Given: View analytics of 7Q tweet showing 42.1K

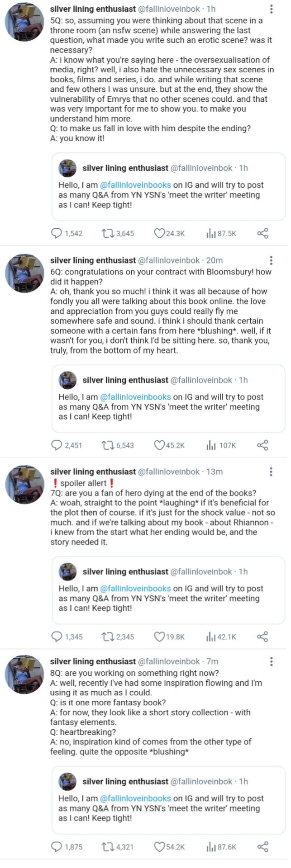Looking at the screenshot, I should [x=211, y=637].
